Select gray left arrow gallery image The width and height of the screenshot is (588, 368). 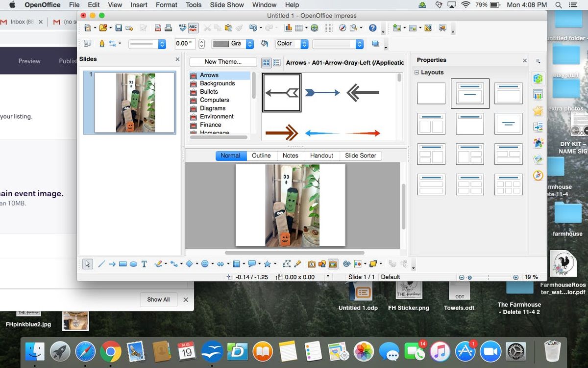pyautogui.click(x=282, y=92)
